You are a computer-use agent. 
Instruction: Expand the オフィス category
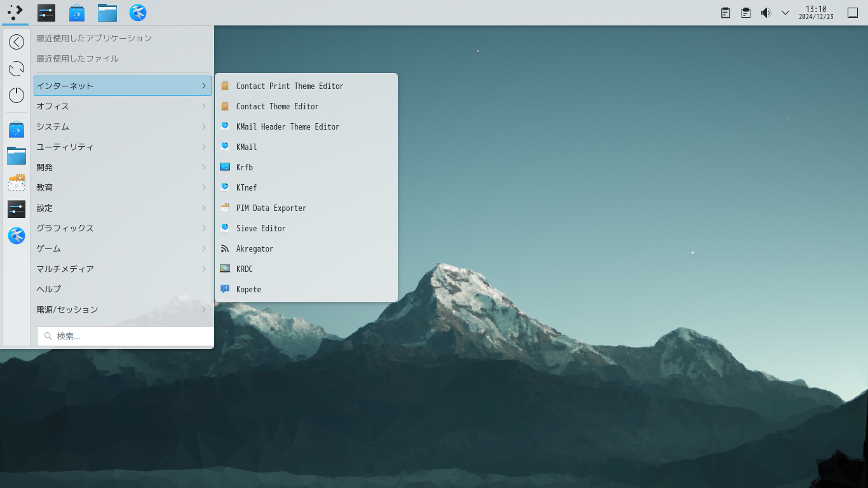click(x=122, y=106)
